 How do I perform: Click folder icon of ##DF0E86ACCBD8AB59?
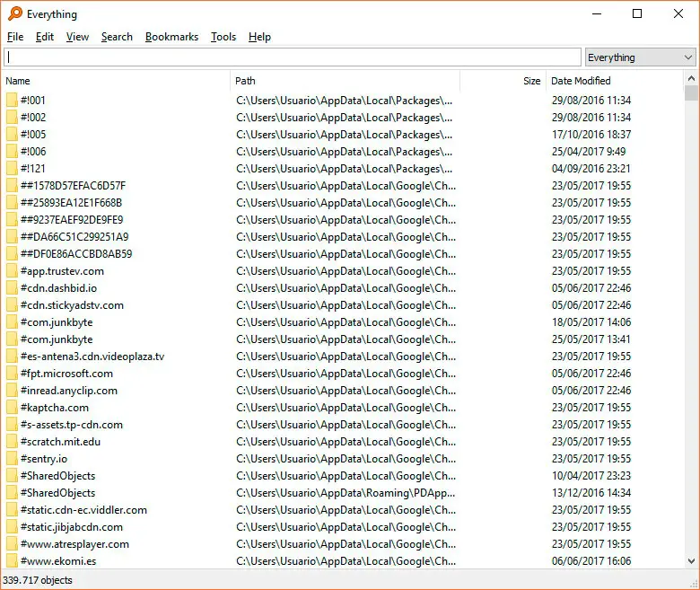pos(12,253)
